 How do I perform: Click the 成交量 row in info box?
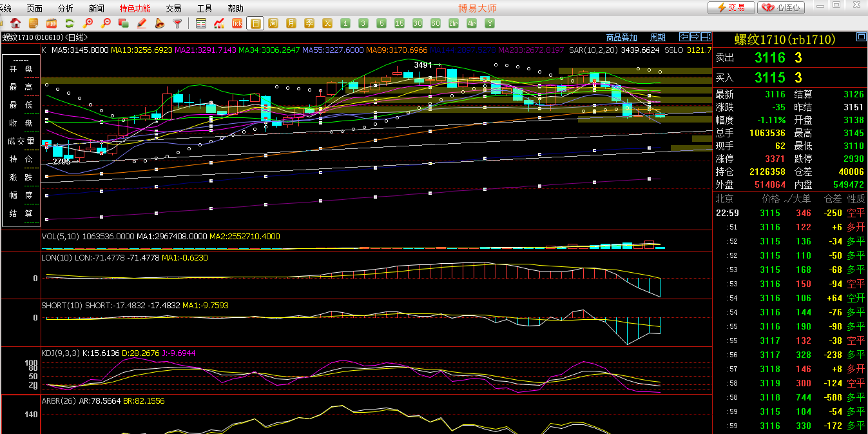[x=21, y=141]
